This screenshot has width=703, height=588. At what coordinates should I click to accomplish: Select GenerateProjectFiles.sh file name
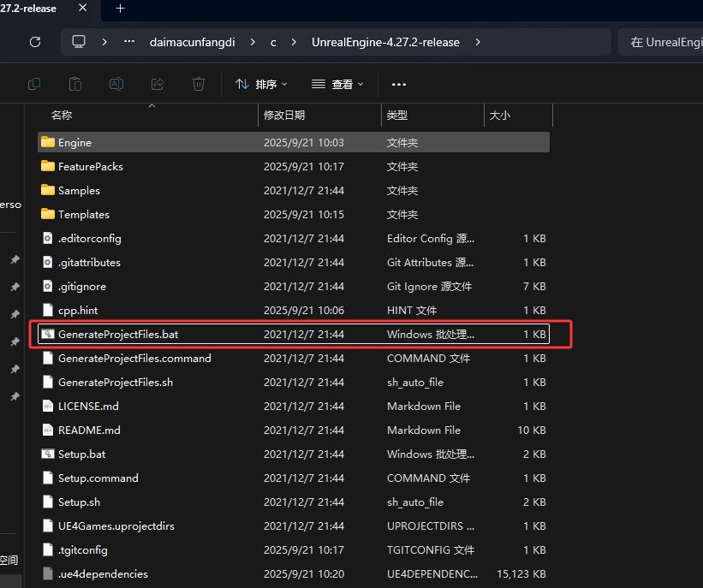coord(116,382)
